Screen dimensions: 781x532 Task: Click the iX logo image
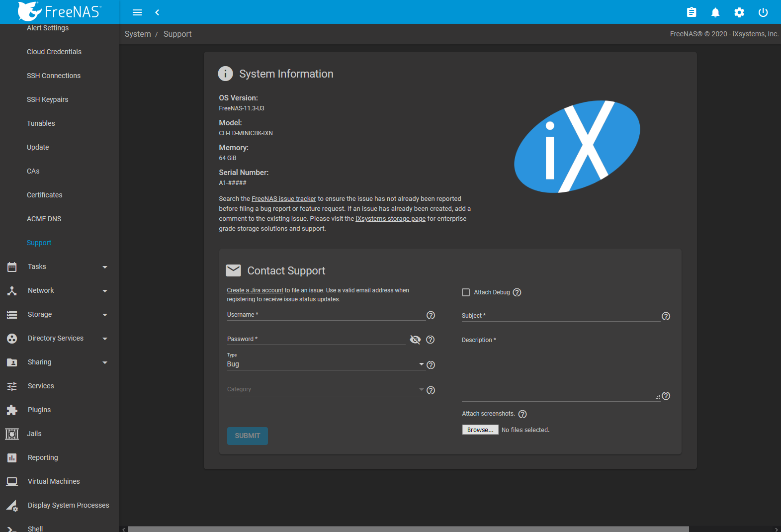(x=577, y=147)
